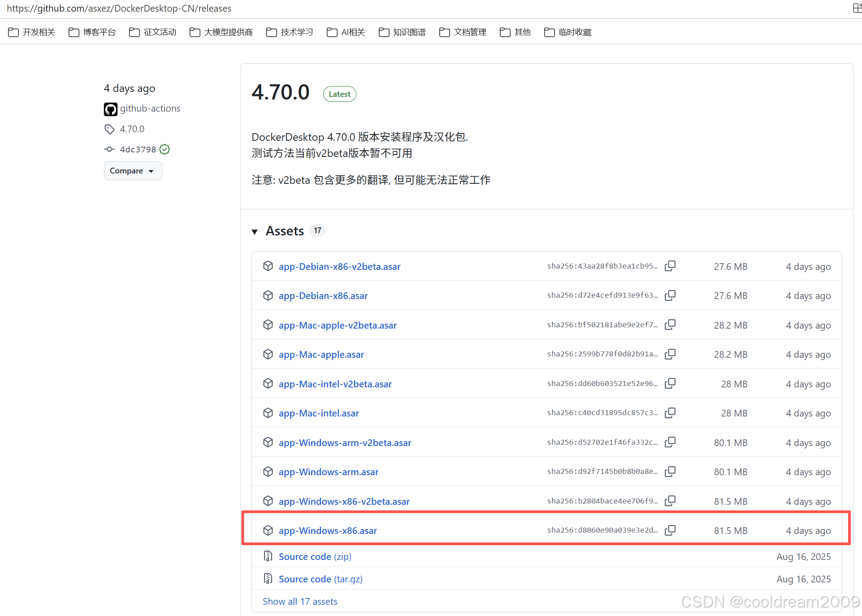
Task: Click the github-actions author link
Action: tap(150, 108)
